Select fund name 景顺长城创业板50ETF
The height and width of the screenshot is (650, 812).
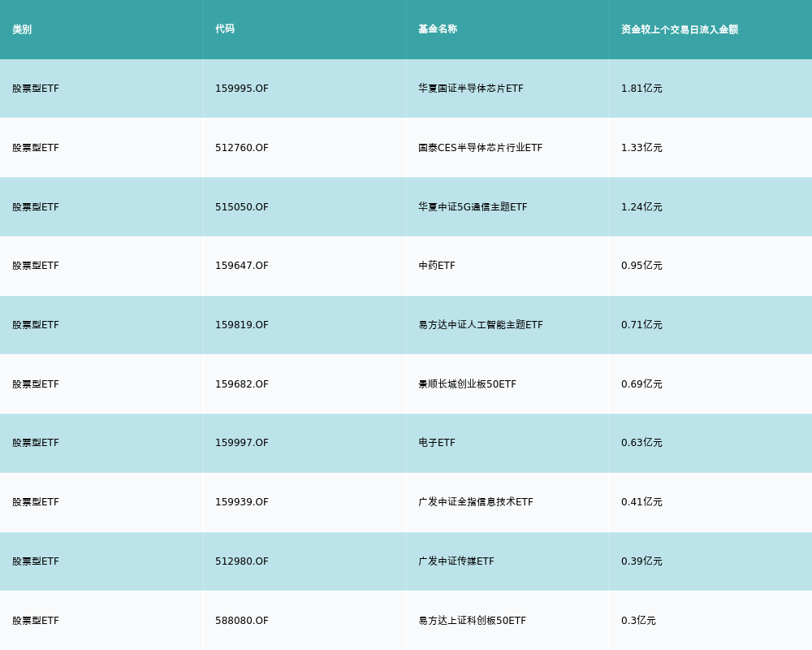coord(467,384)
